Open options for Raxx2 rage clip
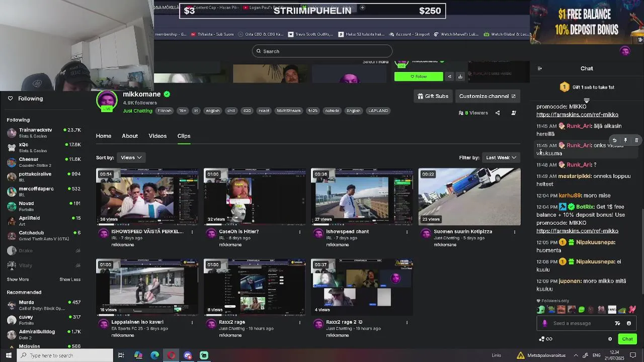Image resolution: width=644 pixels, height=362 pixels. (300, 322)
